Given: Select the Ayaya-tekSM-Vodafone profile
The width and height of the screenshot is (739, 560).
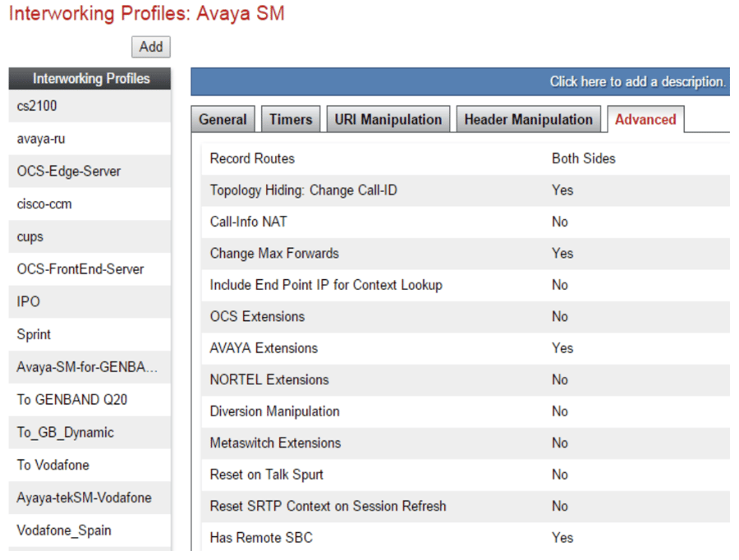Looking at the screenshot, I should click(90, 498).
